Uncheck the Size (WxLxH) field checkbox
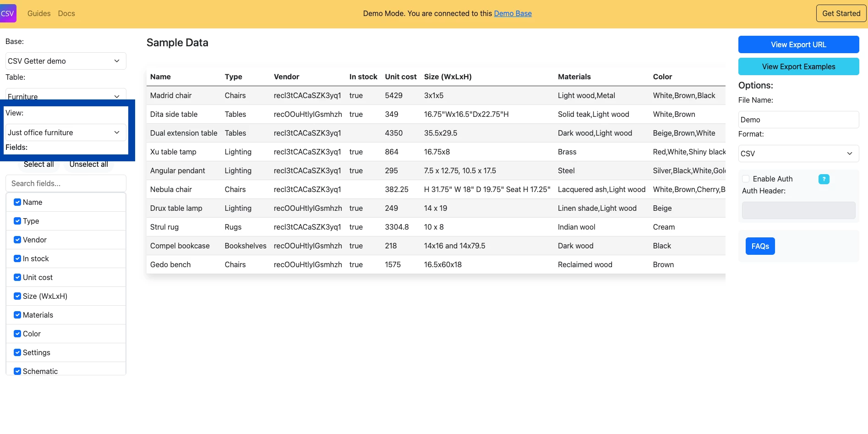Image resolution: width=868 pixels, height=434 pixels. (17, 296)
